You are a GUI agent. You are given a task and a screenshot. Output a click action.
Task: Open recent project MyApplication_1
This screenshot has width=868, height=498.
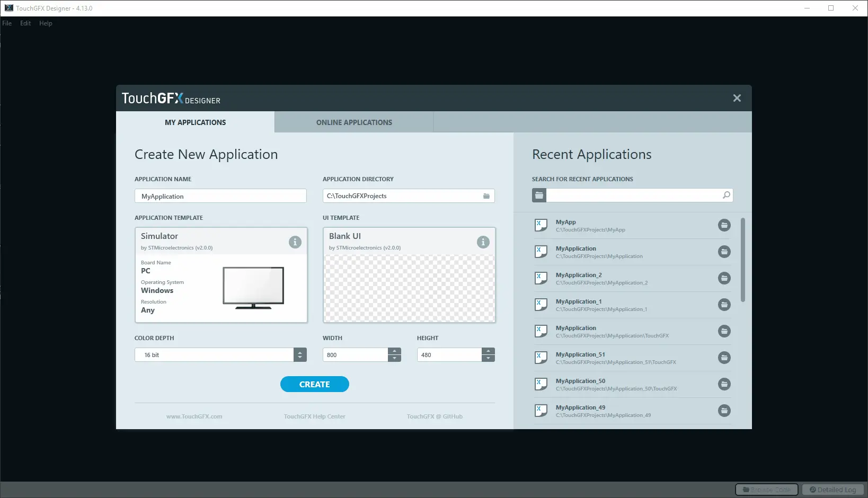(x=632, y=305)
